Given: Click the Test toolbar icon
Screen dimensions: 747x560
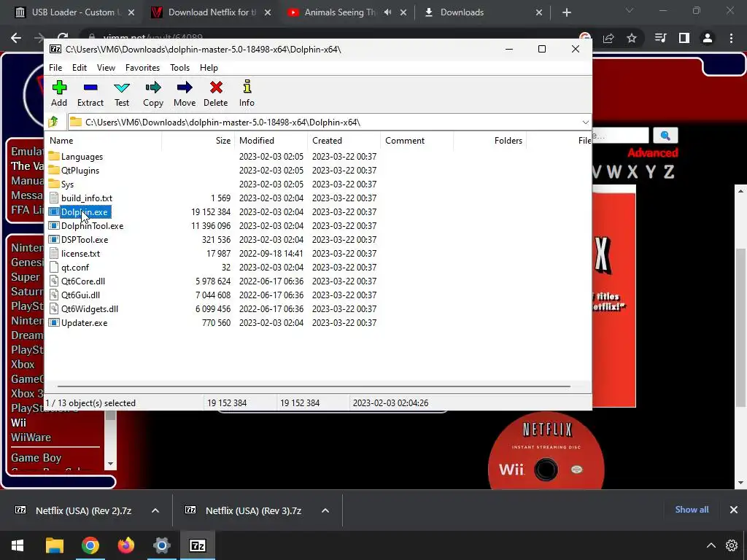Looking at the screenshot, I should (122, 93).
